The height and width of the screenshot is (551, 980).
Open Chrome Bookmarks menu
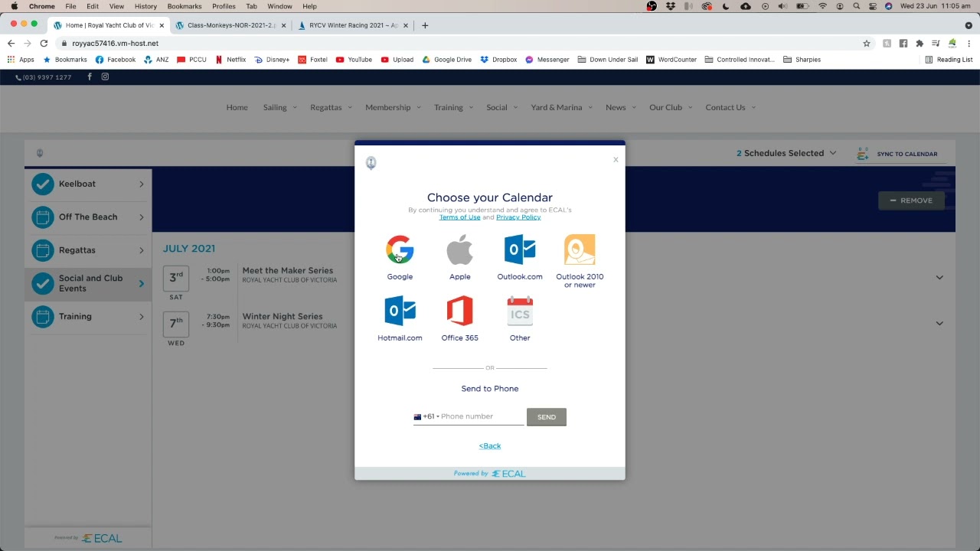click(185, 6)
